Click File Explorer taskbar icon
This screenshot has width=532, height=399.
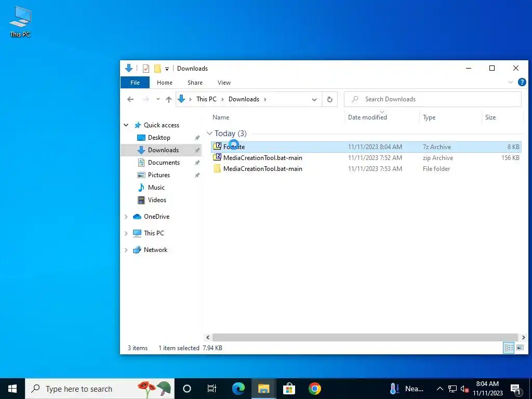coord(263,389)
